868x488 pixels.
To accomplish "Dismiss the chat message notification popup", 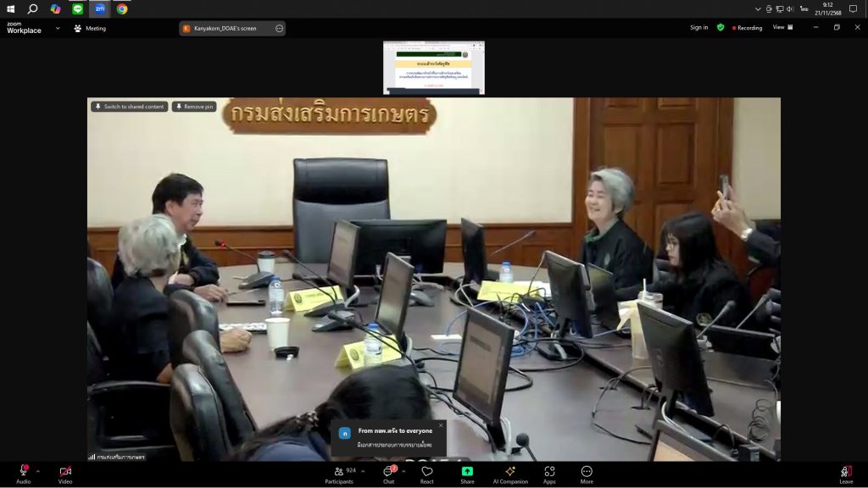I will tap(441, 425).
